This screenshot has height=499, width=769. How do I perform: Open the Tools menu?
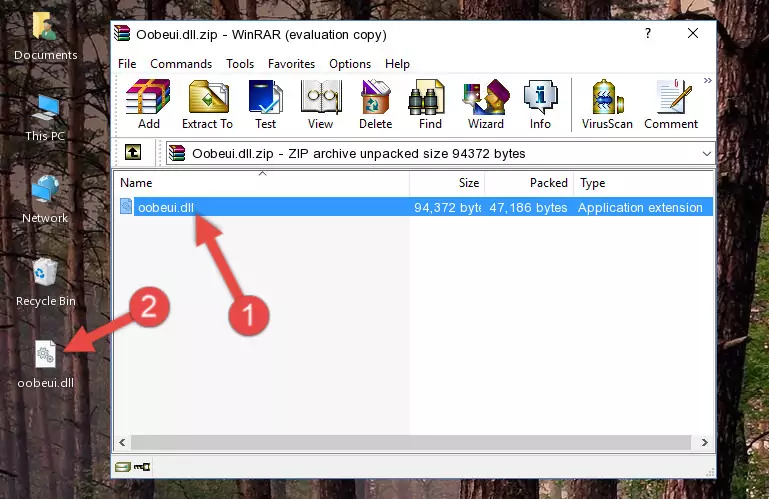(x=240, y=64)
